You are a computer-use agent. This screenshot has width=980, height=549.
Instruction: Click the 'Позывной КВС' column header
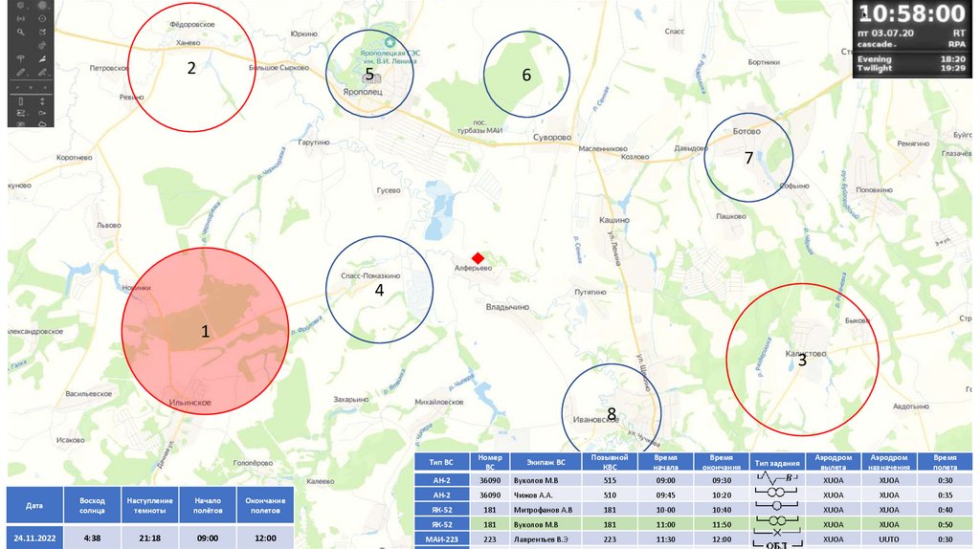[x=610, y=462]
